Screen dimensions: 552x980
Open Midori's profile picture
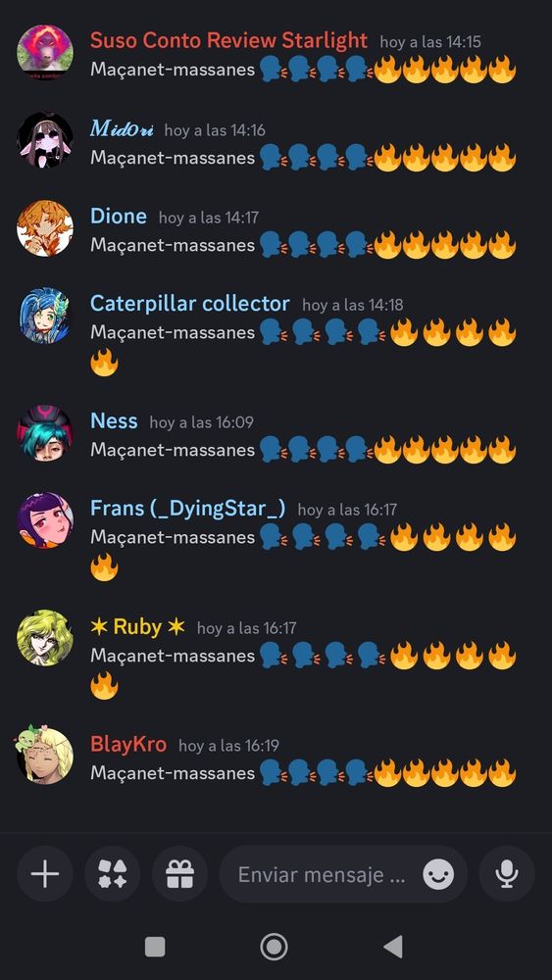point(45,140)
